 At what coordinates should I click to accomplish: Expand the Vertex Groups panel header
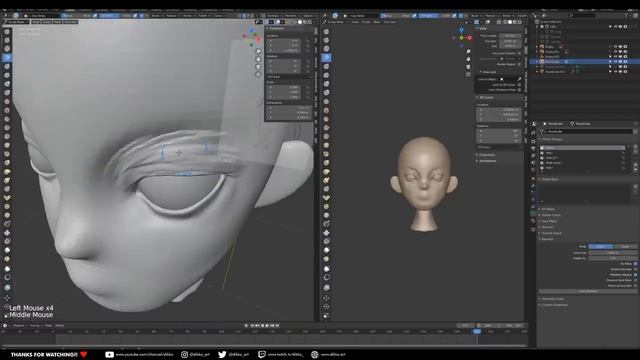(552, 140)
